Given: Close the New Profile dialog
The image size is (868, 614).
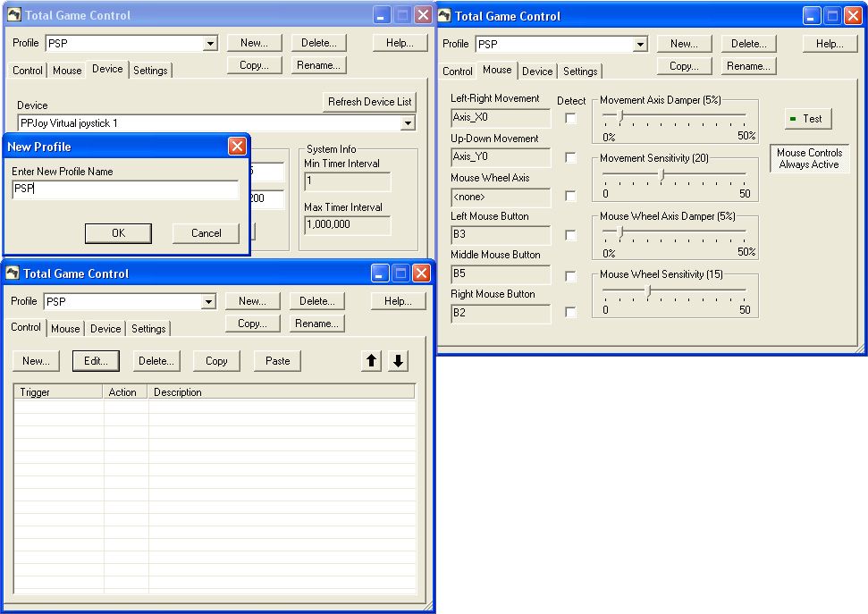Looking at the screenshot, I should coord(237,147).
